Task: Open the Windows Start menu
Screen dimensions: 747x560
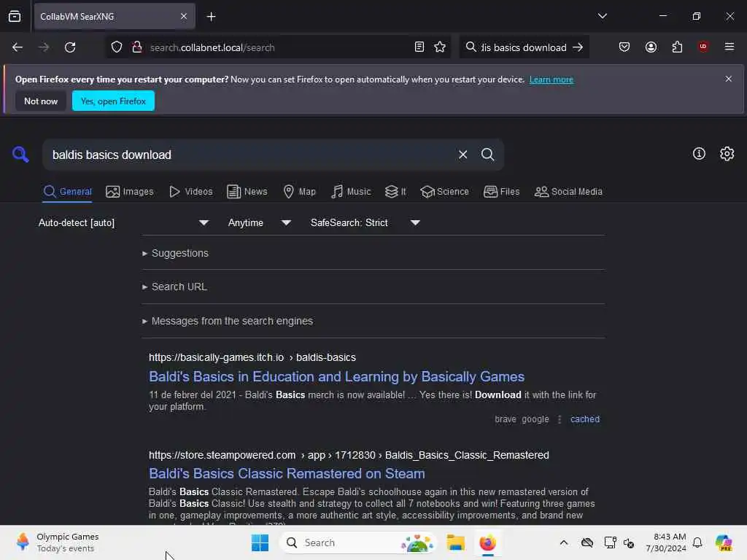Action: (x=260, y=542)
